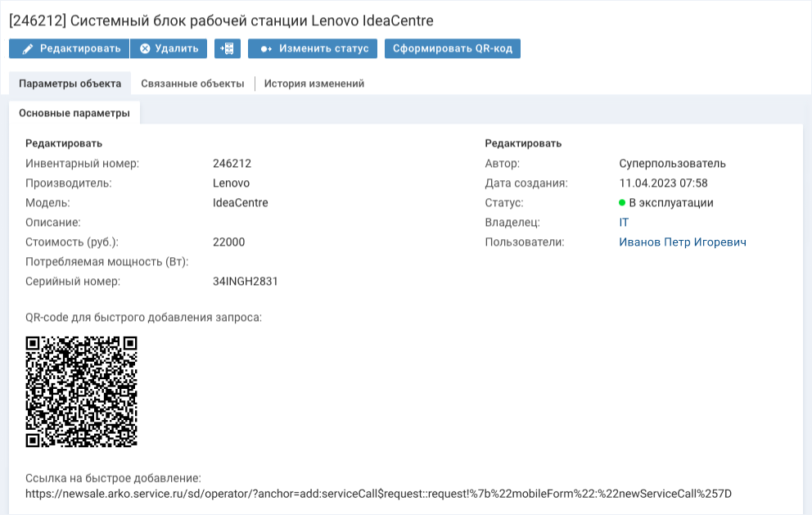This screenshot has height=515, width=812.
Task: Click Изменить статус button
Action: [x=313, y=48]
